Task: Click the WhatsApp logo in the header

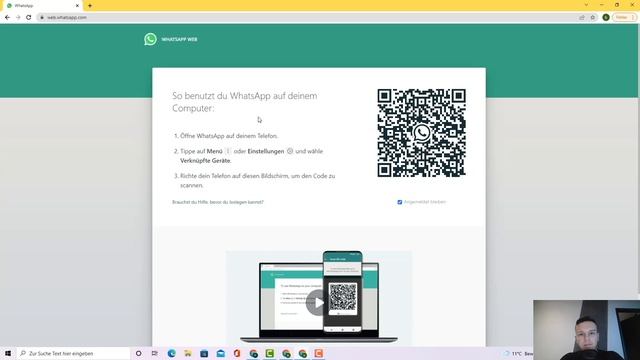Action: pos(150,39)
